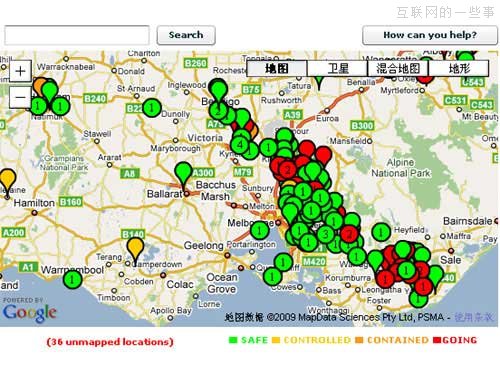The height and width of the screenshot is (365, 500).
Task: Click green marker 4 near Kyneton
Action: [240, 145]
